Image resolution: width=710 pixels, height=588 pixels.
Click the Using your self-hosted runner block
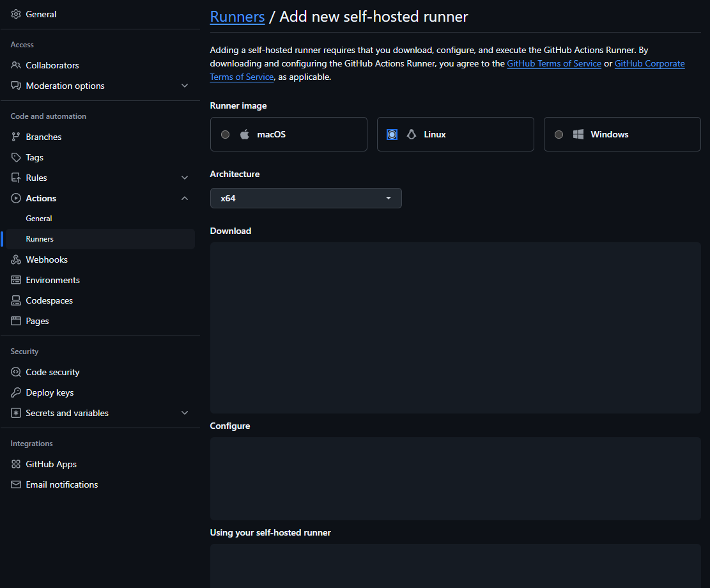point(456,566)
